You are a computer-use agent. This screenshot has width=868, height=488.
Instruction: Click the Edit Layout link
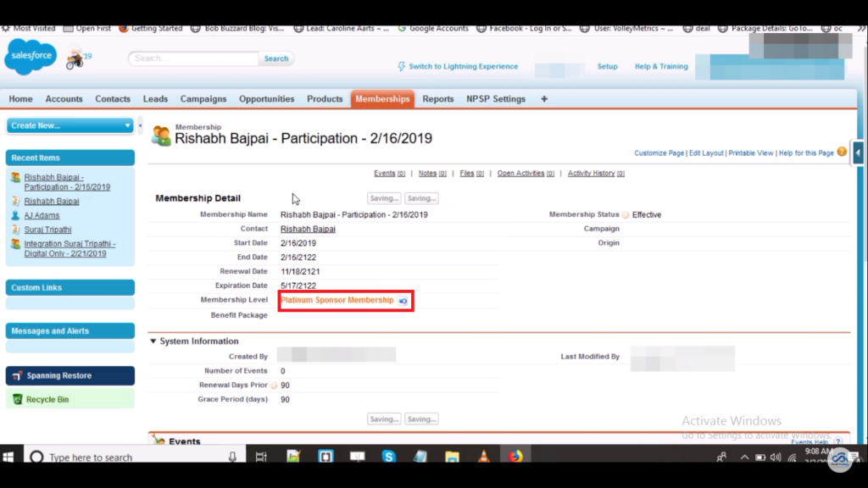click(706, 153)
